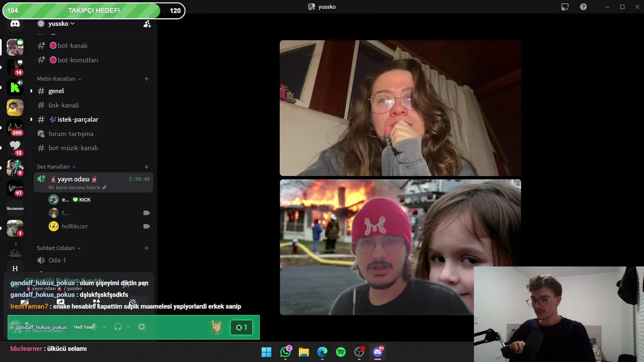Toggle headphone deafen in user panel
Image resolution: width=644 pixels, height=362 pixels.
[x=118, y=327]
